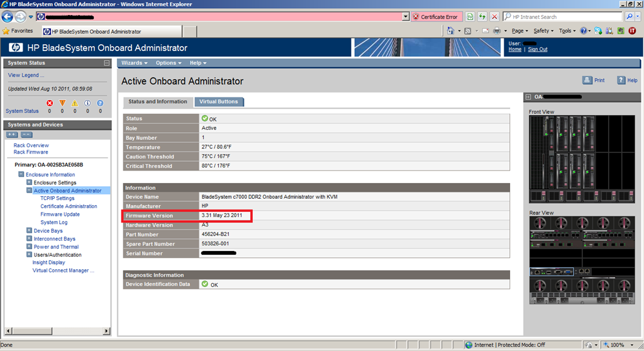Click the HP Intranet Search field
The width and height of the screenshot is (644, 351).
coord(563,17)
